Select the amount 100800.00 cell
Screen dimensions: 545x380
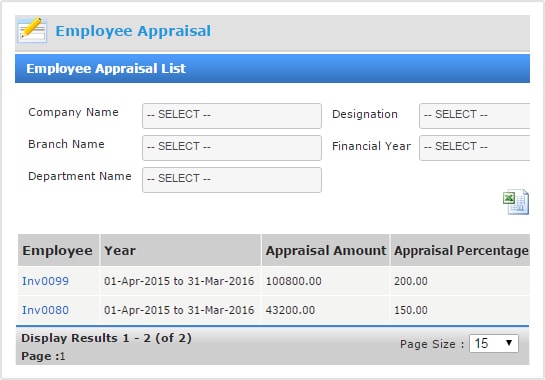325,281
